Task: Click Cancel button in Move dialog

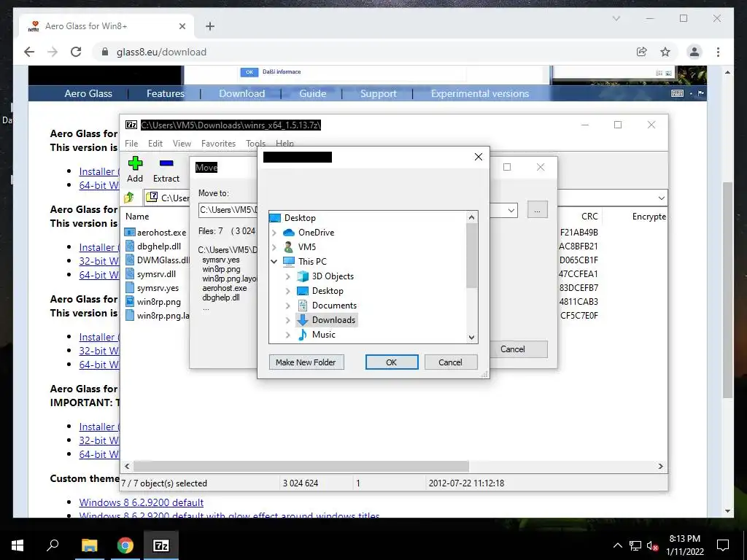Action: (x=519, y=349)
